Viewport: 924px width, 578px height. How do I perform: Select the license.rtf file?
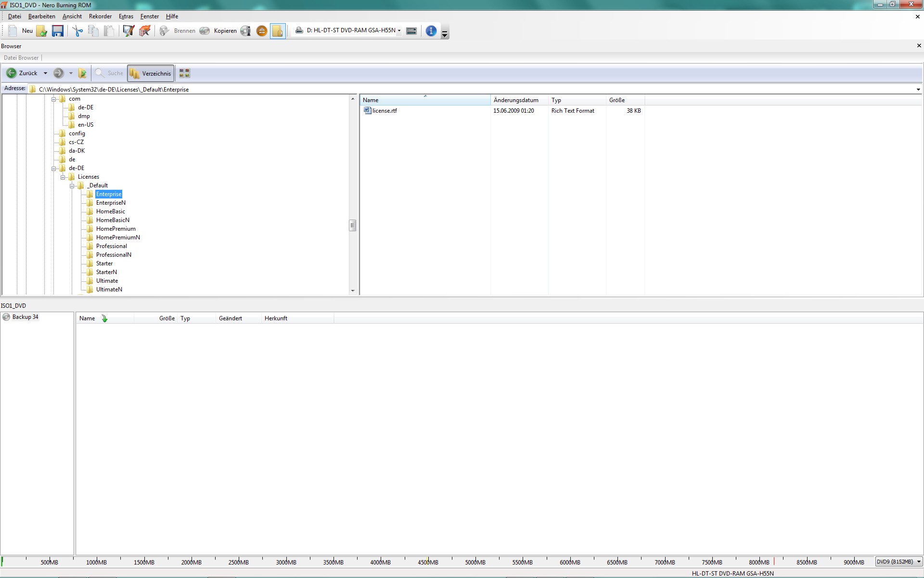pos(384,111)
